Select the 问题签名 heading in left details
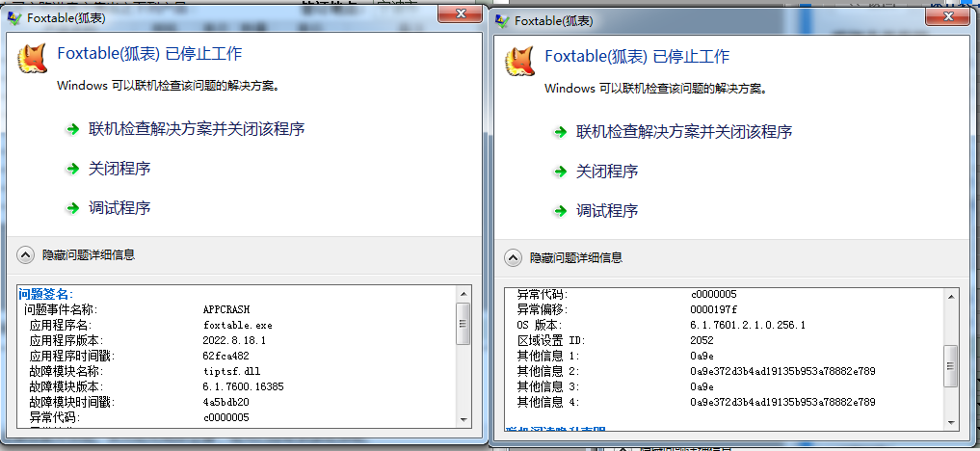This screenshot has height=451, width=980. [x=45, y=294]
